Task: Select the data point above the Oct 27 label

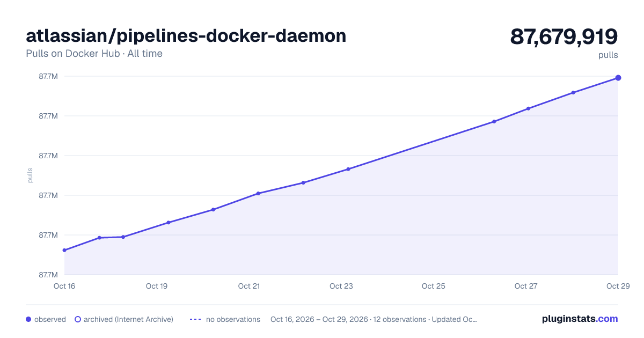Action: 528,108
